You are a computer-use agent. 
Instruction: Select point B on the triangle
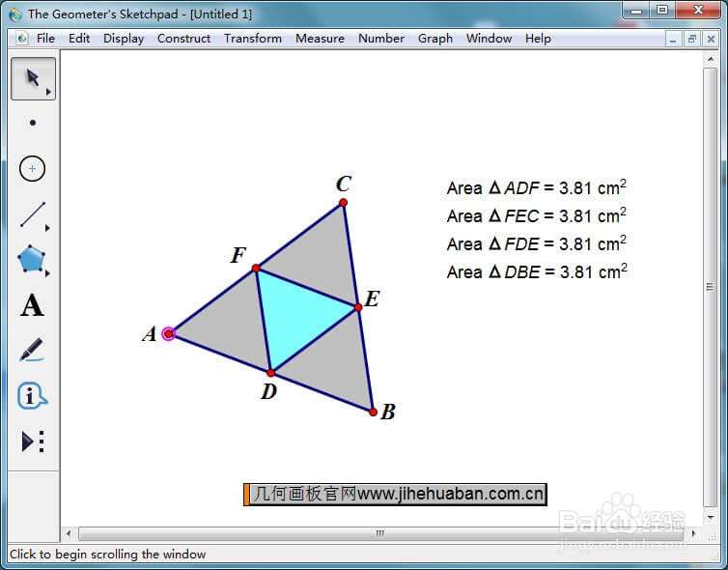pyautogui.click(x=373, y=413)
